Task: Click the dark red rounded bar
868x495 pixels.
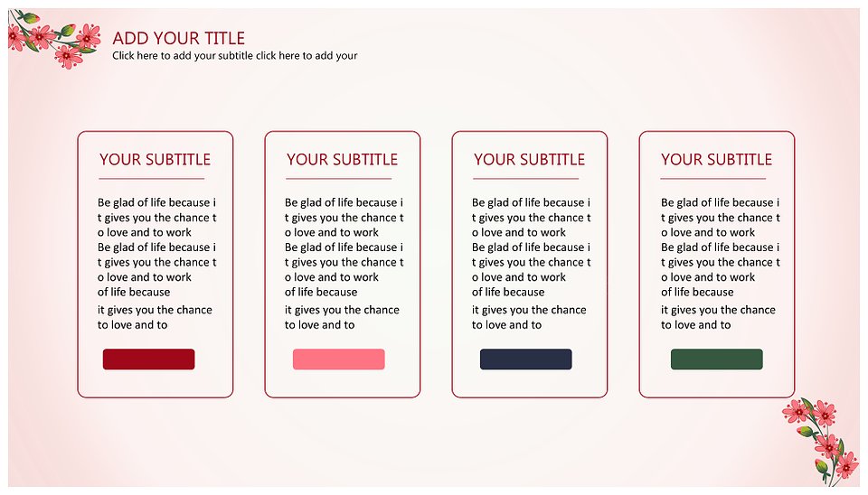Action: tap(148, 360)
